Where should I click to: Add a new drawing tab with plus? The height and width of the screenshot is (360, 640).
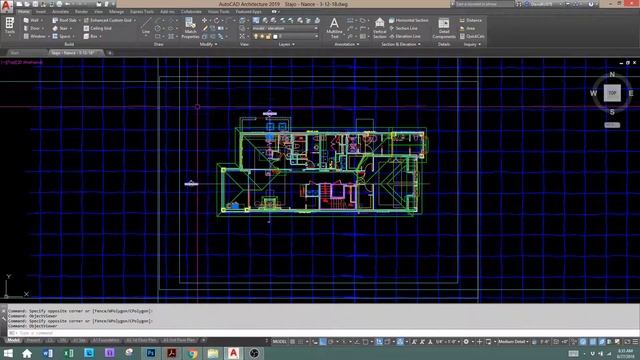pyautogui.click(x=109, y=53)
